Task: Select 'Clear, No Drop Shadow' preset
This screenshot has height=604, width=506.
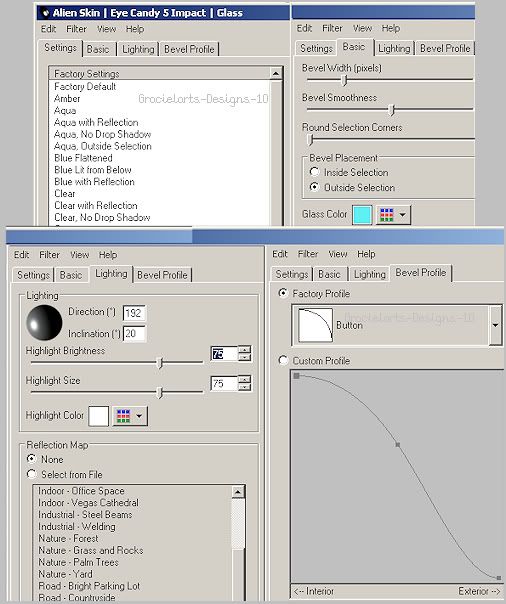Action: pos(102,217)
